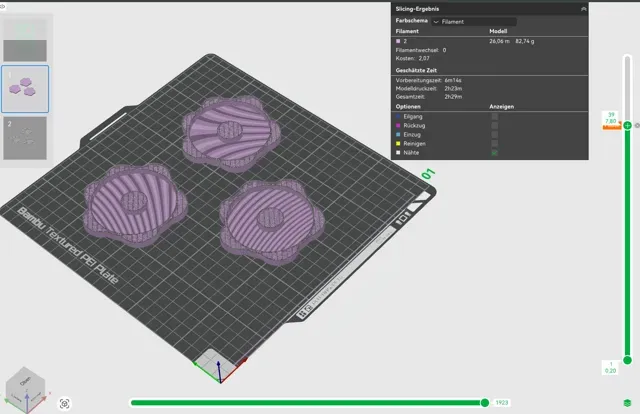Toggle Einzug display checkbox
640x414 pixels.
click(495, 134)
